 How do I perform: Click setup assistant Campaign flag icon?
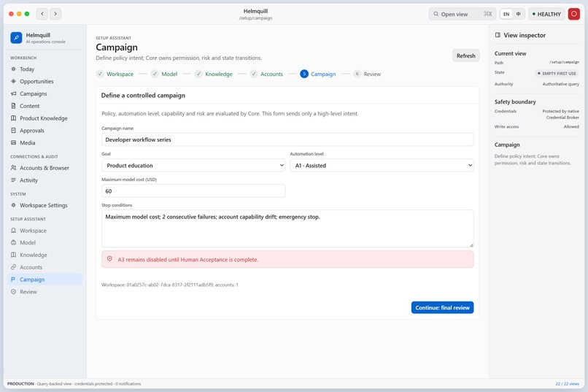pos(14,280)
